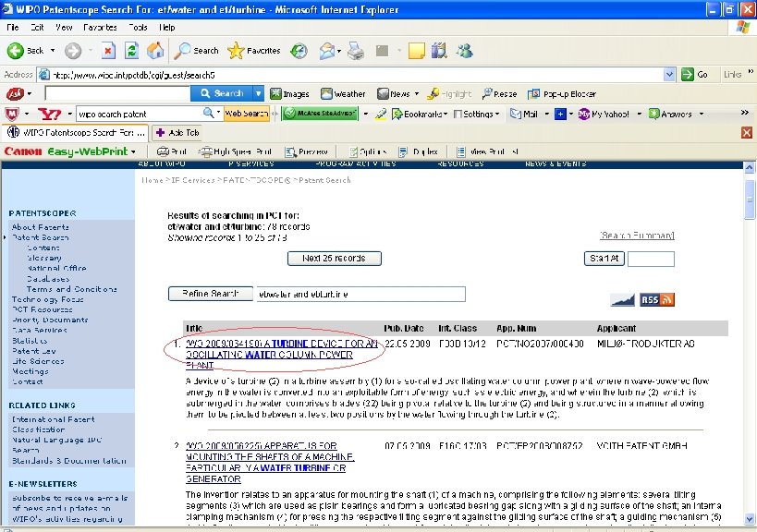The height and width of the screenshot is (532, 757).
Task: Click the graph chart icon beside RSS
Action: [x=623, y=299]
